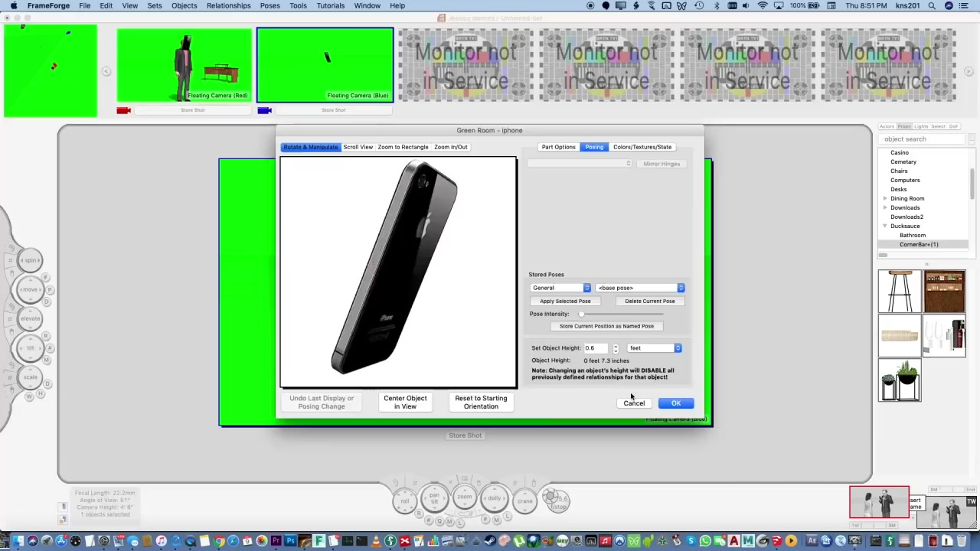Open the Sets menu
The height and width of the screenshot is (551, 980).
point(155,5)
